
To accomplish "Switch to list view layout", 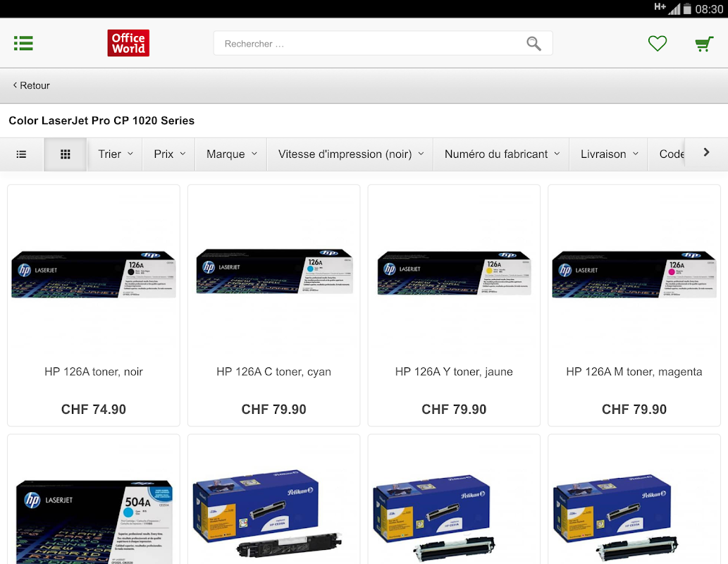I will click(x=21, y=154).
